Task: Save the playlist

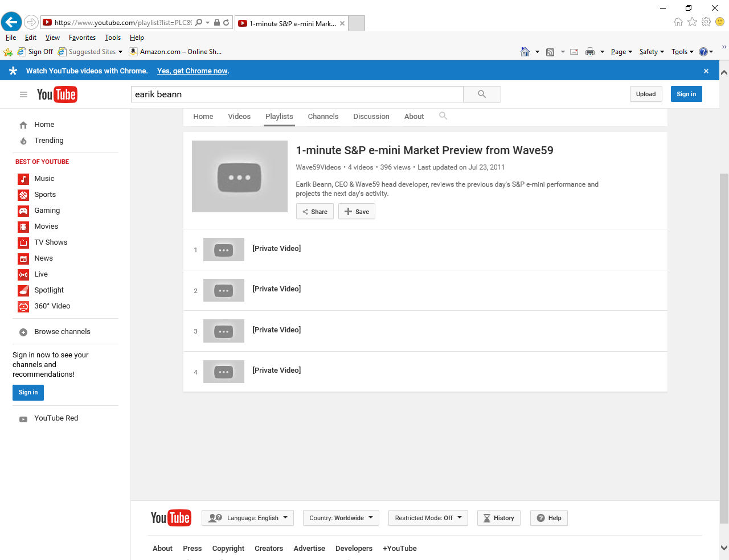Action: (357, 212)
